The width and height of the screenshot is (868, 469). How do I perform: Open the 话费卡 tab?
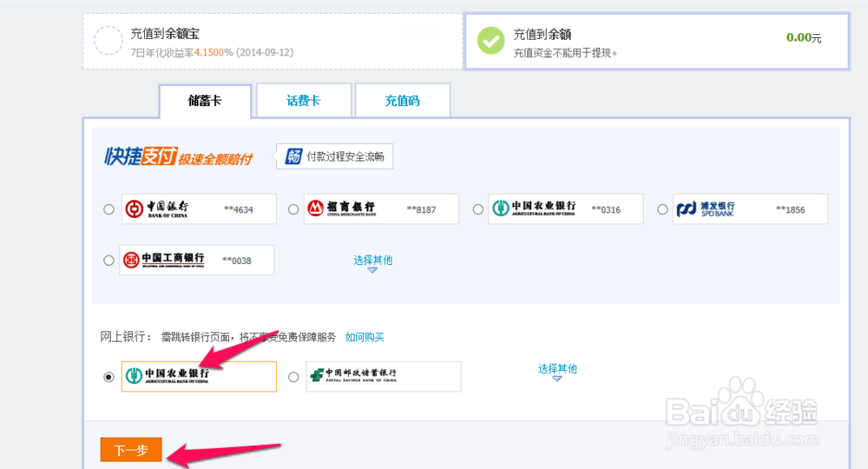303,101
